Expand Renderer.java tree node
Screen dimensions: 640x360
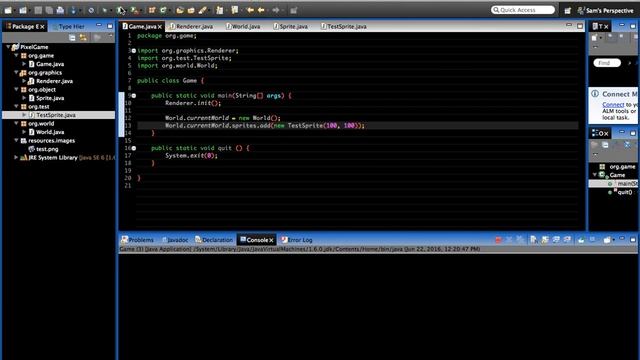[x=24, y=81]
